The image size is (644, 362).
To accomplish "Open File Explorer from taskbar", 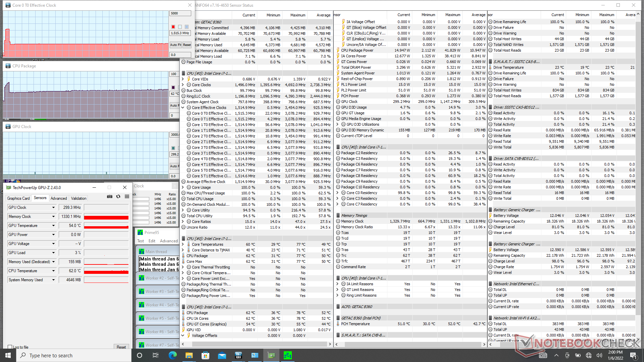I will [x=189, y=355].
